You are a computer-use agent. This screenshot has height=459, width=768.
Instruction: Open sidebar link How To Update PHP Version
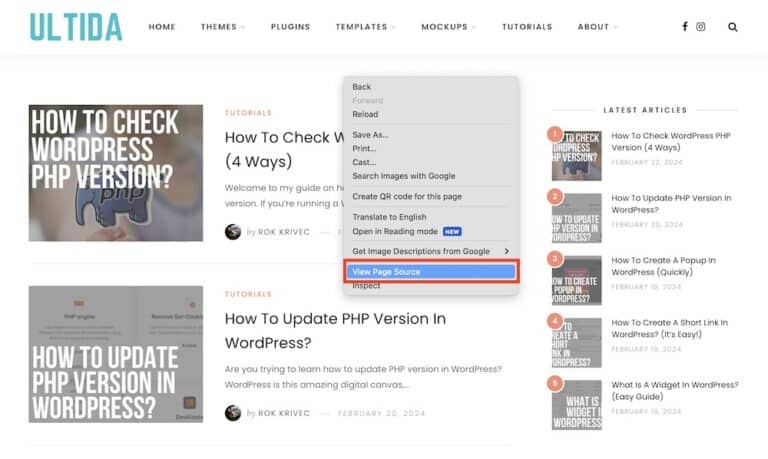click(671, 204)
